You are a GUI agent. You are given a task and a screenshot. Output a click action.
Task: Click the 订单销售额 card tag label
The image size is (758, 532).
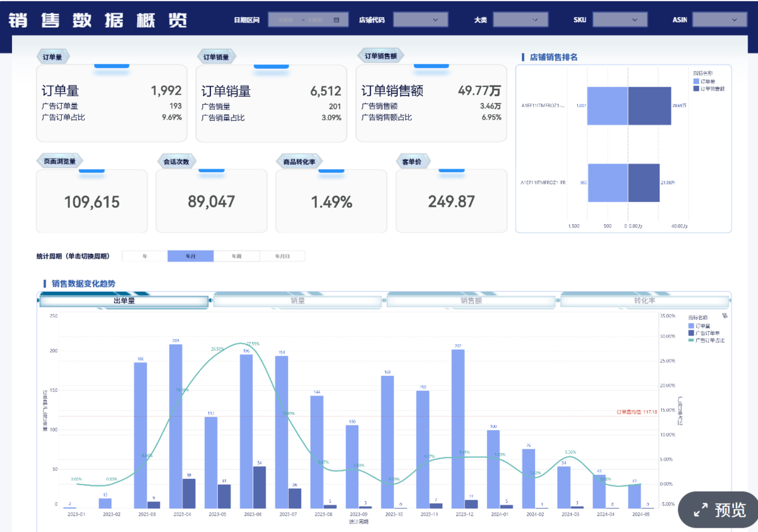pos(381,56)
